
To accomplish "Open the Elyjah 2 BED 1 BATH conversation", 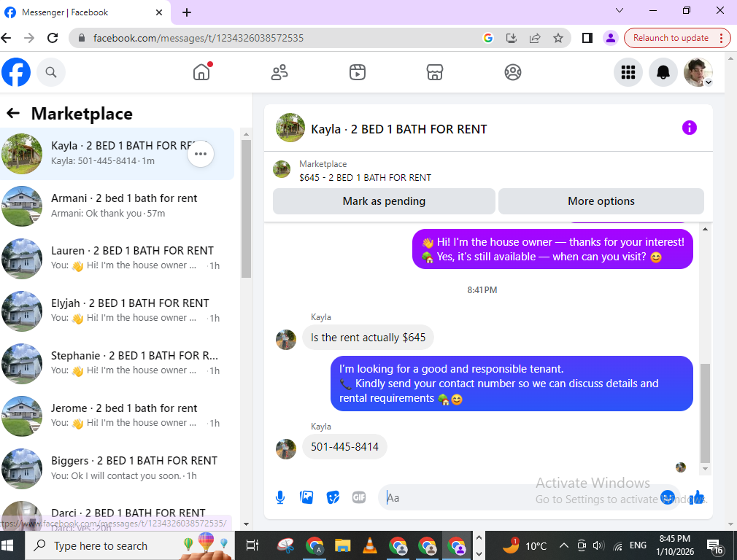I will coord(117,311).
